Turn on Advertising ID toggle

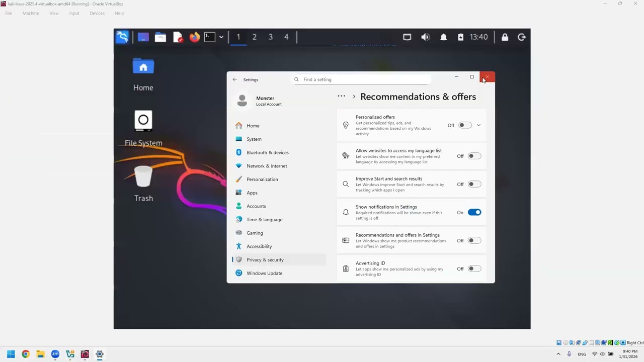tap(474, 268)
